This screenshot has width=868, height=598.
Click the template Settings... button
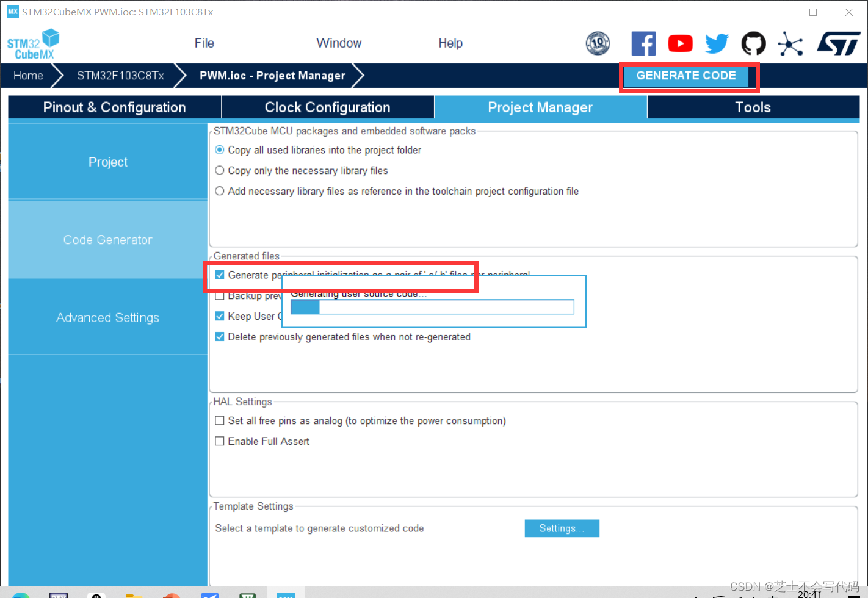coord(562,528)
